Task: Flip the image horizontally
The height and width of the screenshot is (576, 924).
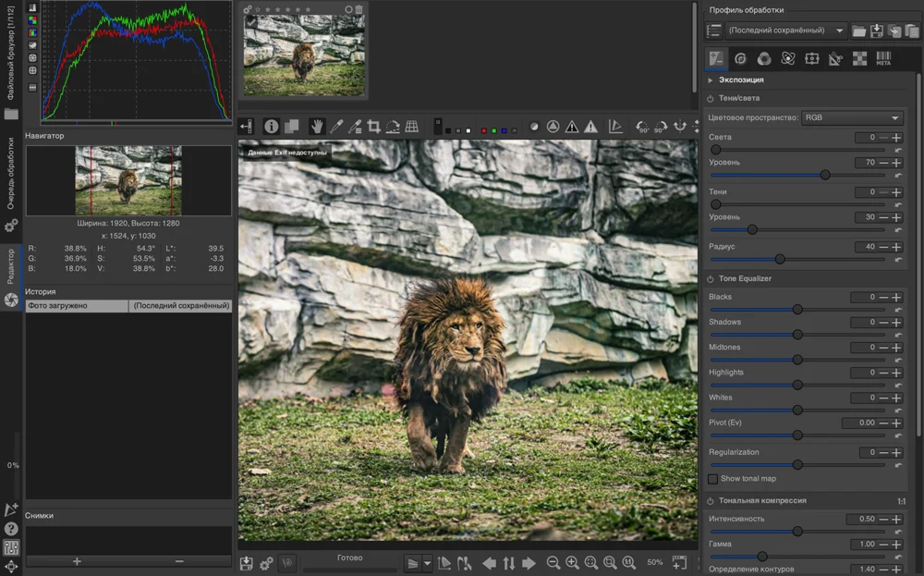Action: tap(680, 126)
